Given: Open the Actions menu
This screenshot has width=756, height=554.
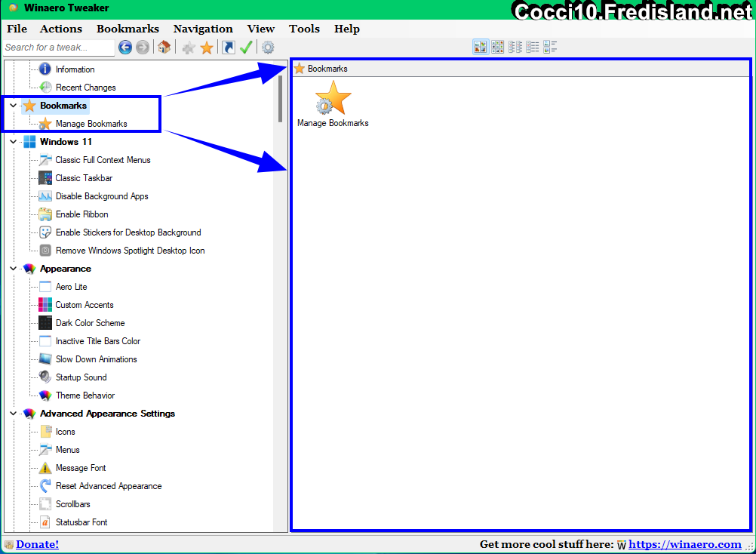Looking at the screenshot, I should coord(61,29).
